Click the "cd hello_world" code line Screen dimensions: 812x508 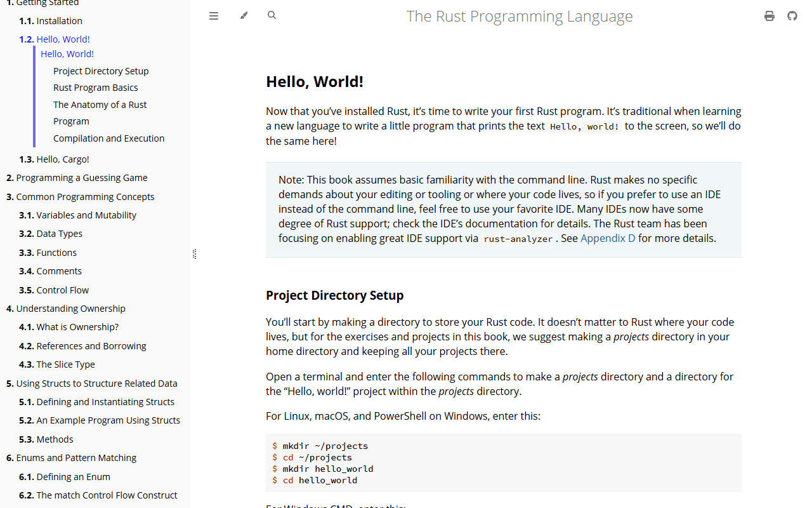[315, 480]
